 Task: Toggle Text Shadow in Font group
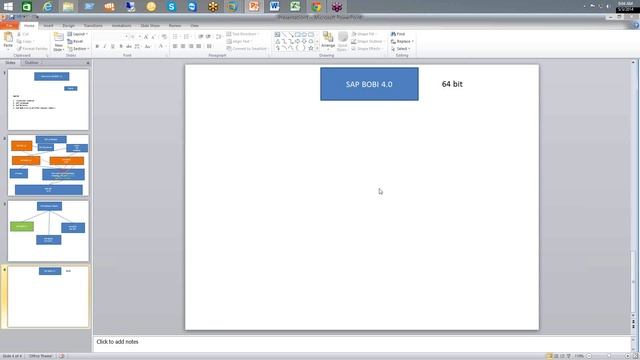[121, 47]
